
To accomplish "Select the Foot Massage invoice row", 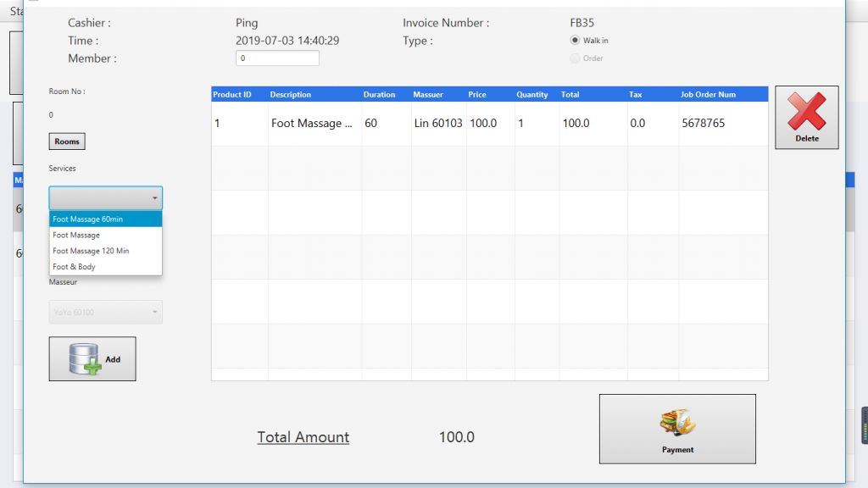I will point(489,124).
